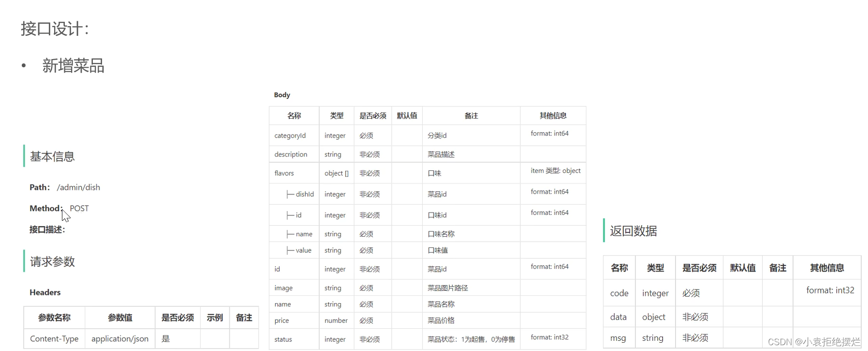Click the '返回数据' section heading

coord(633,231)
